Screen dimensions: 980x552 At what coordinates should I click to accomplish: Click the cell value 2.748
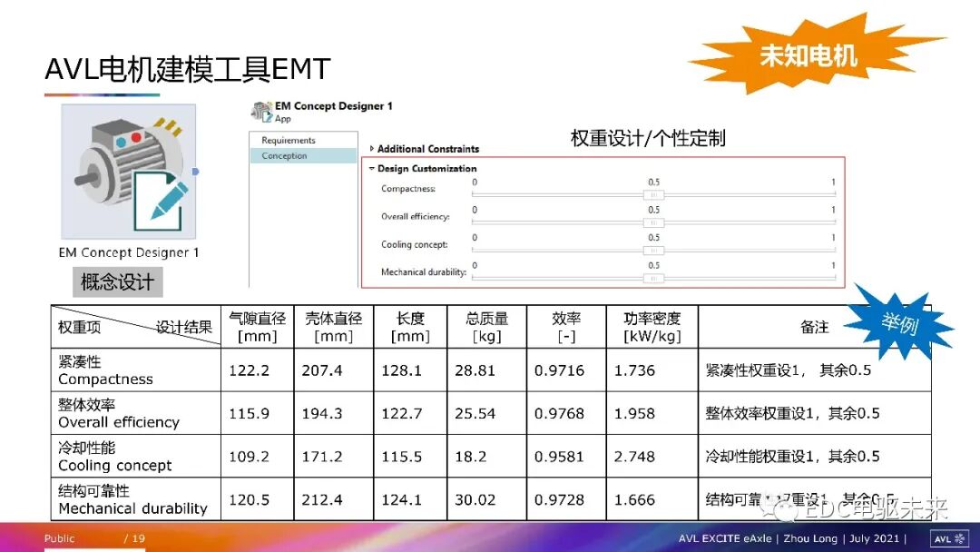(x=634, y=457)
